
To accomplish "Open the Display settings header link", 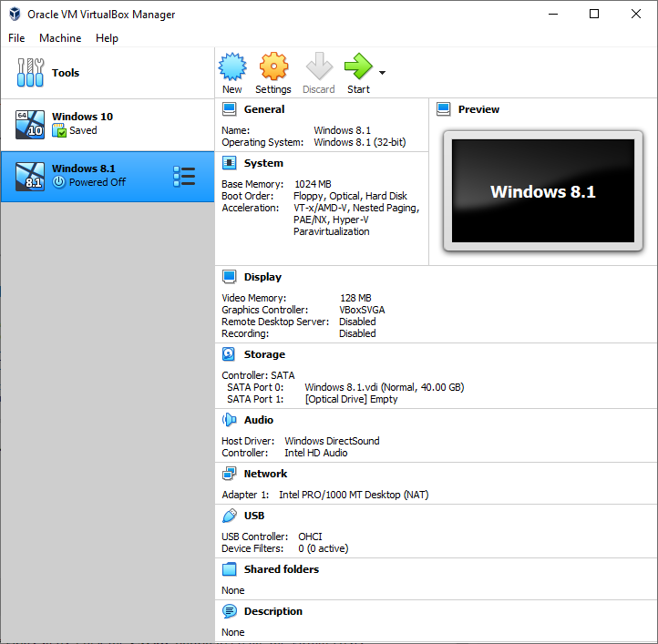I will pos(262,277).
